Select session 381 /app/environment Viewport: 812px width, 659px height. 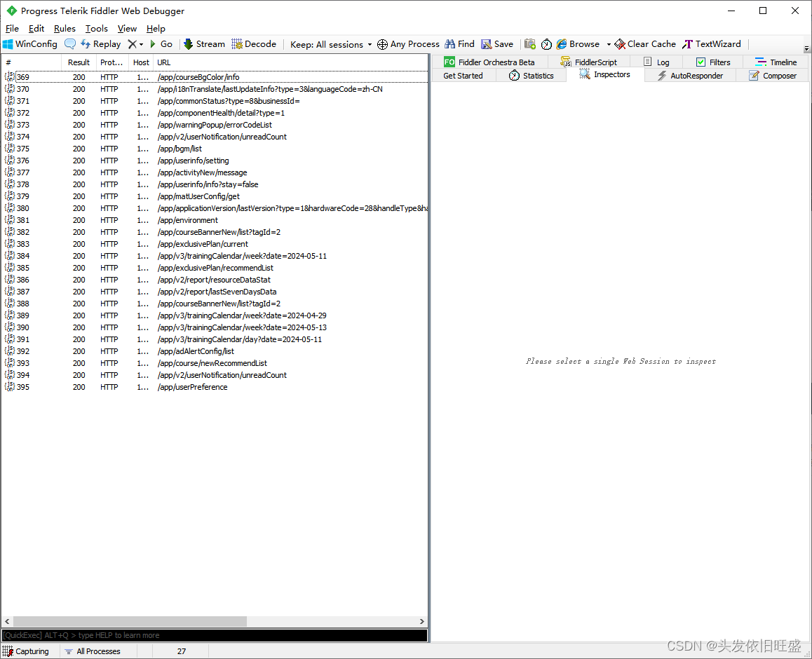(215, 220)
